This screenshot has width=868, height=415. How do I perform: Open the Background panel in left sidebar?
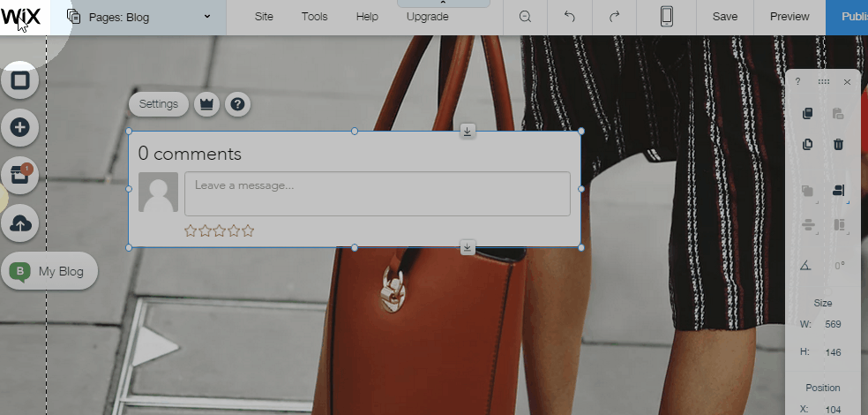coord(20,81)
